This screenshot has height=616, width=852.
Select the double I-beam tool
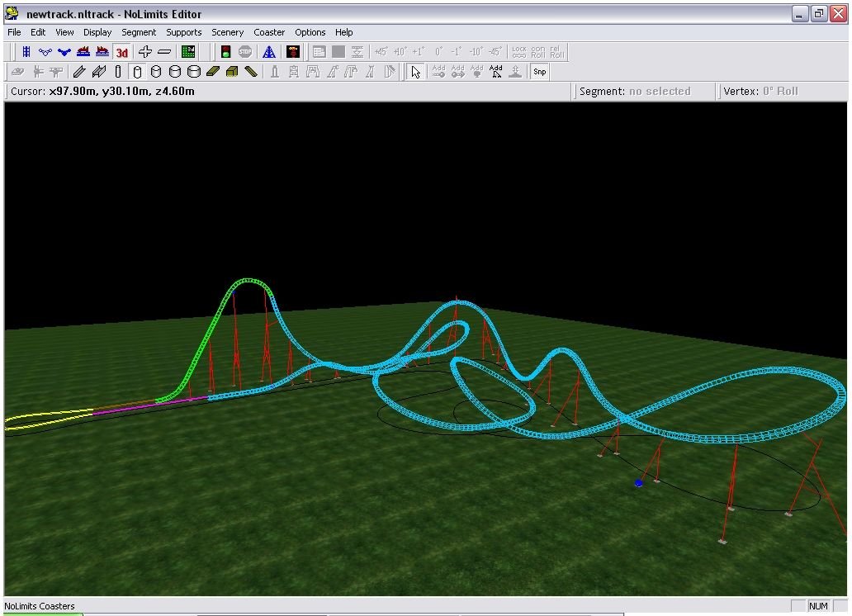coord(99,72)
